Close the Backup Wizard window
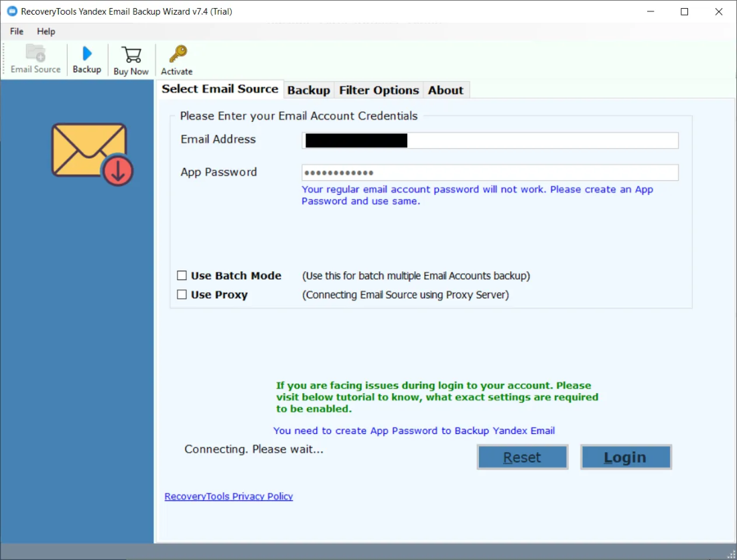Screen dimensions: 737x560 point(719,11)
